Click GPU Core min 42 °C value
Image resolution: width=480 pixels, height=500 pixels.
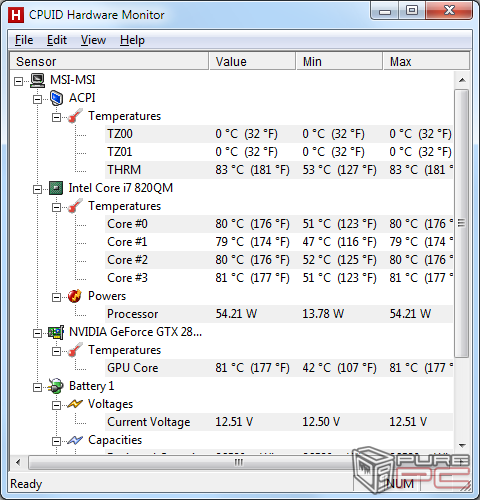click(339, 368)
